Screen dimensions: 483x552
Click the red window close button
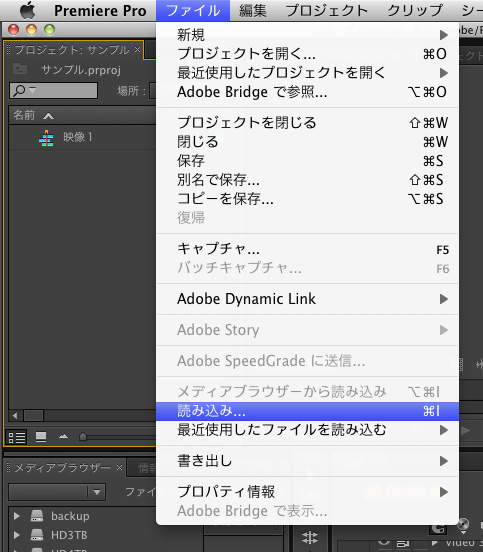coord(14,30)
